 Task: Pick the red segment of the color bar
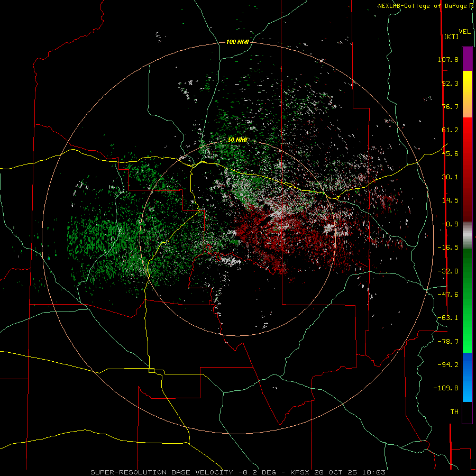pyautogui.click(x=467, y=169)
